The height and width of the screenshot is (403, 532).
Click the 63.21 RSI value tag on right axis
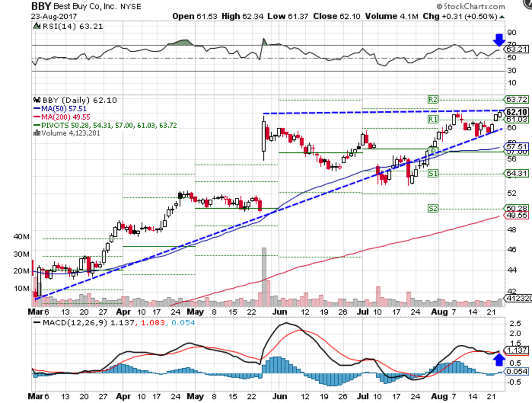(517, 49)
